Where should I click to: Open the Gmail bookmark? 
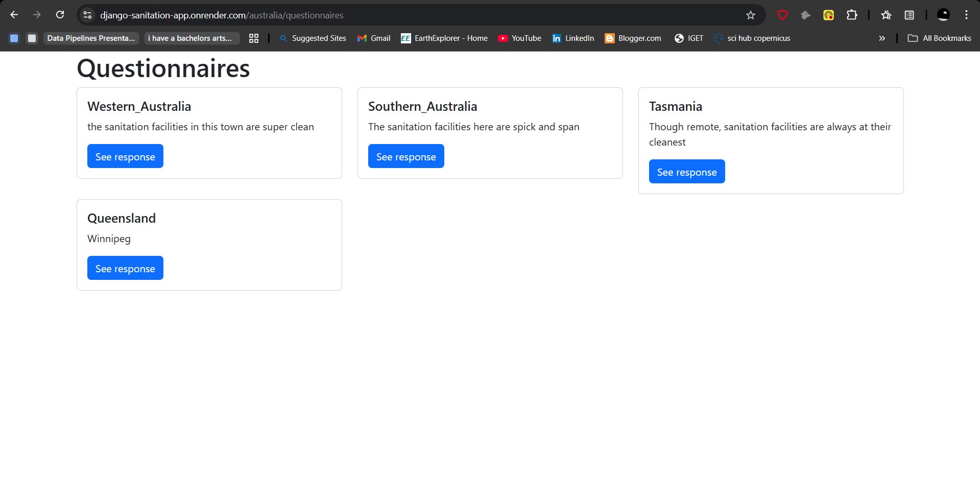pos(374,38)
